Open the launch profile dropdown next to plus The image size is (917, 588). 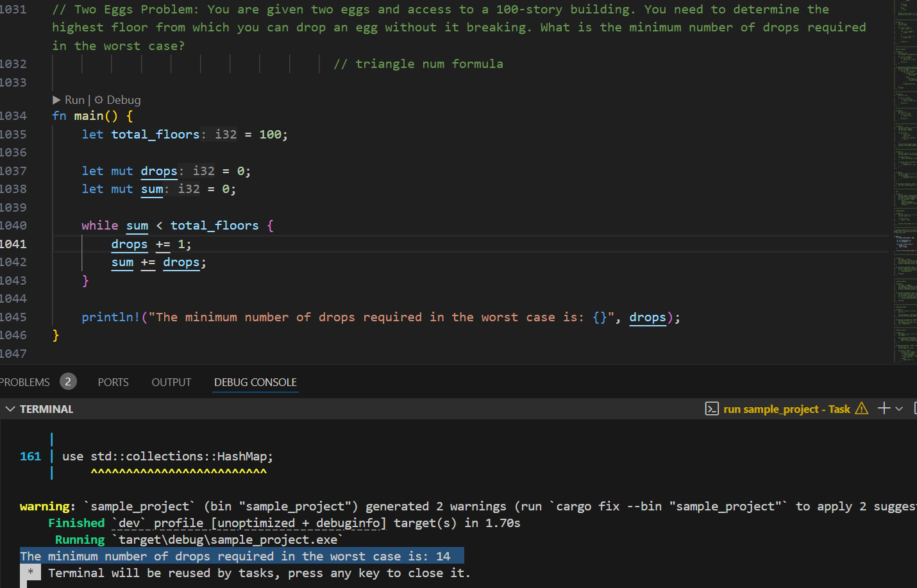click(x=900, y=408)
